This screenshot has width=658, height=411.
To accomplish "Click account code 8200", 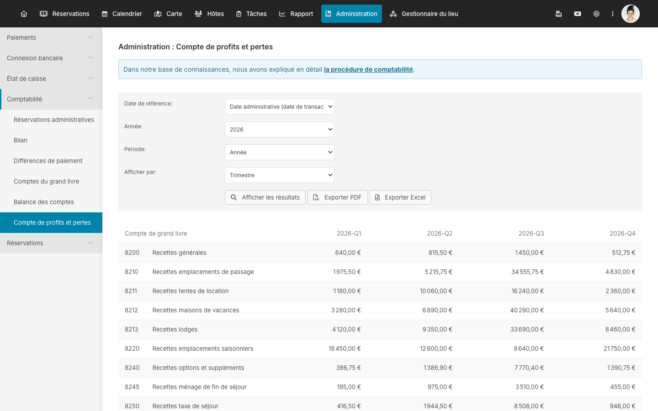I will [x=132, y=253].
